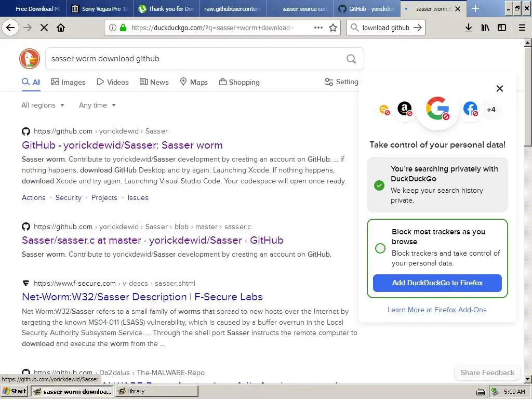Screen dimensions: 532x399
Task: Switch to the Maps search tab
Action: point(194,82)
